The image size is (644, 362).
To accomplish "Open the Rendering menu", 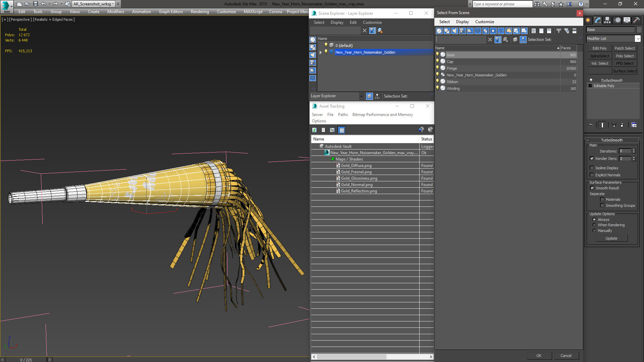I will pos(200,12).
